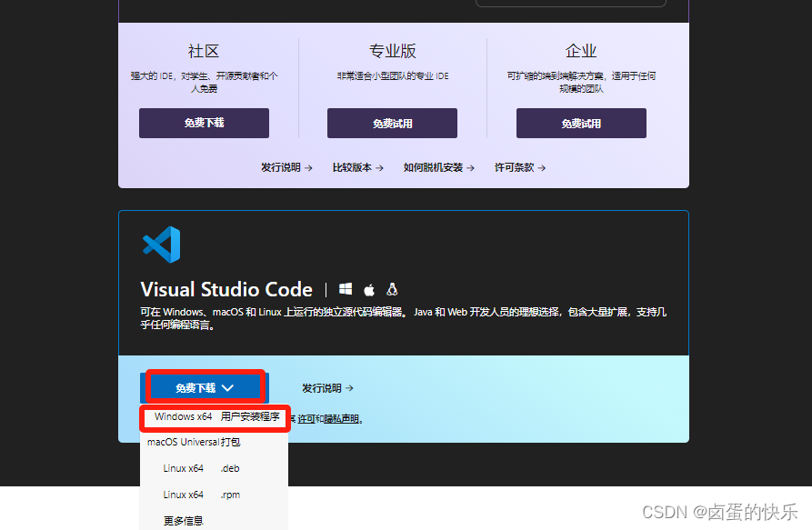This screenshot has height=530, width=812.
Task: Select the Apple macOS icon
Action: 368,289
